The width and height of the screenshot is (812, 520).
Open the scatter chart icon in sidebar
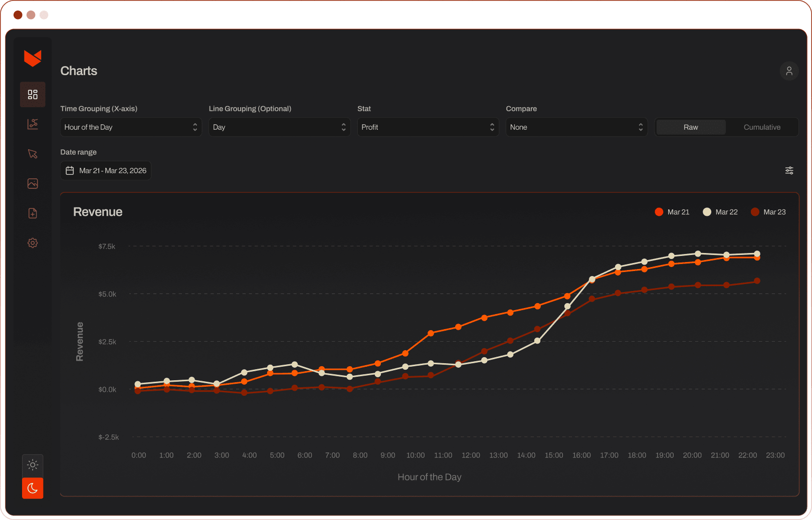[x=33, y=124]
